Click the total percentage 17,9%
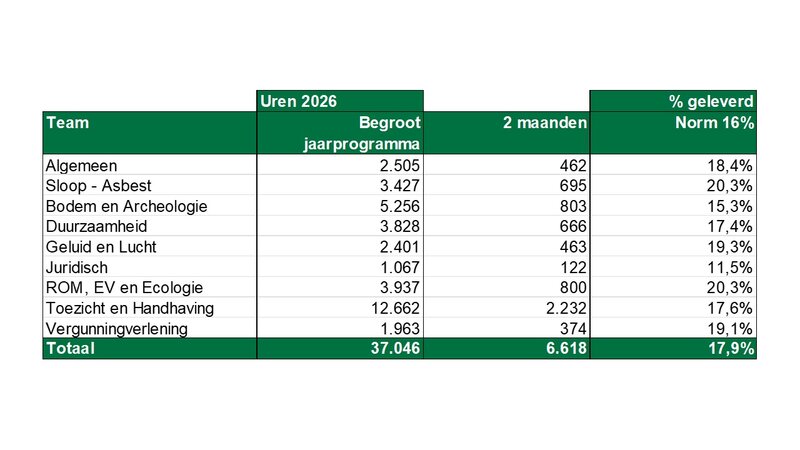 [730, 348]
